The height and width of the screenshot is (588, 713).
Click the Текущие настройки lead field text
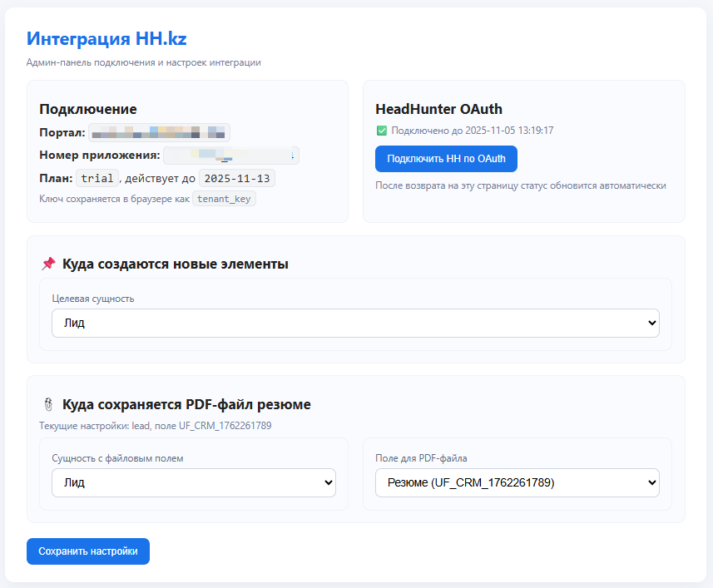pyautogui.click(x=156, y=426)
